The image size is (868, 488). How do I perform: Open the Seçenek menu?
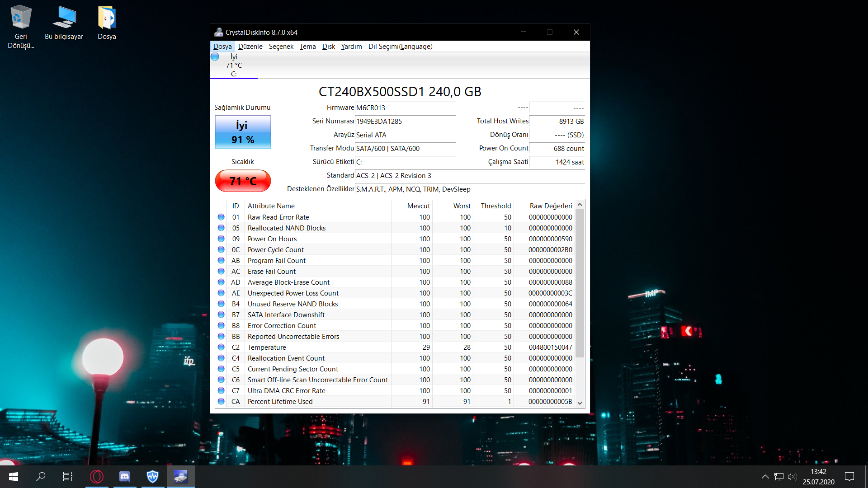(x=281, y=47)
